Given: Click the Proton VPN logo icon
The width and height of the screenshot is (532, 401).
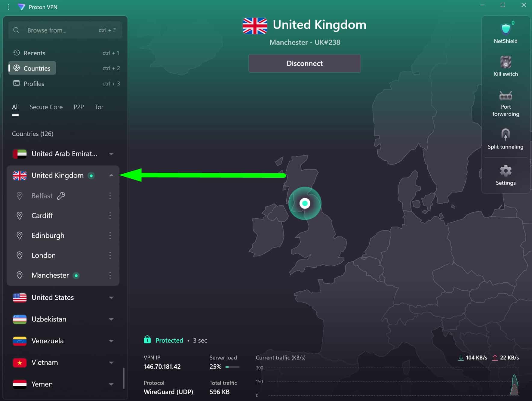Looking at the screenshot, I should point(22,7).
